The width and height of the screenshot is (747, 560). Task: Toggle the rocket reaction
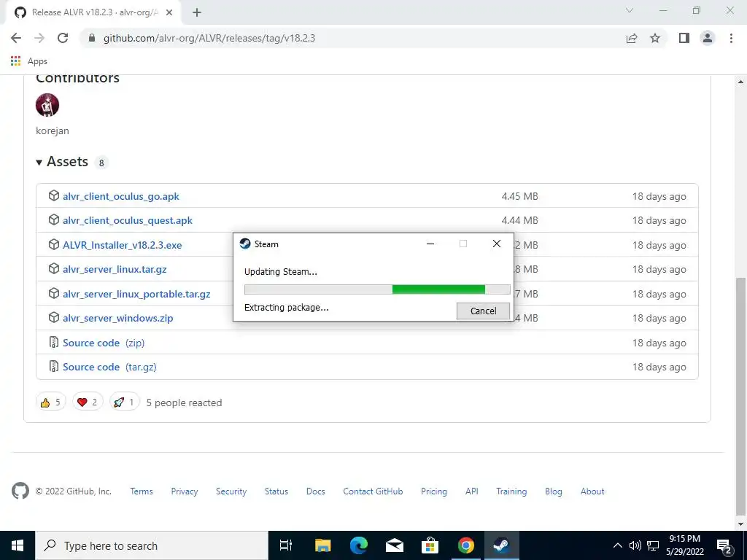pos(124,402)
